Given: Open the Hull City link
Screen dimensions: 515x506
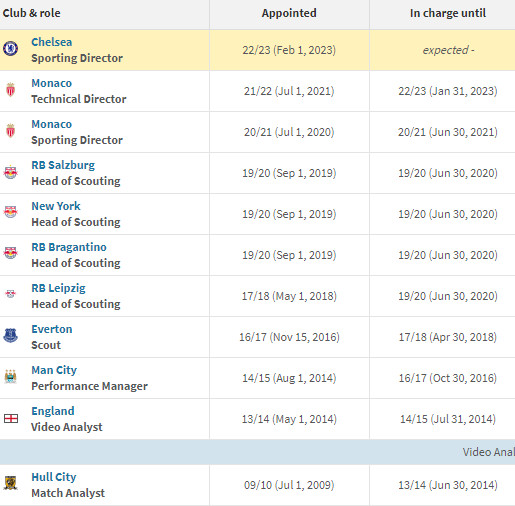Looking at the screenshot, I should 54,477.
